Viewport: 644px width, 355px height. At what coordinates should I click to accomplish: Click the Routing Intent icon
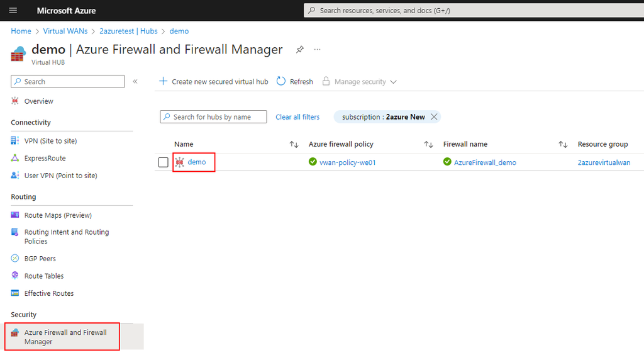(15, 232)
